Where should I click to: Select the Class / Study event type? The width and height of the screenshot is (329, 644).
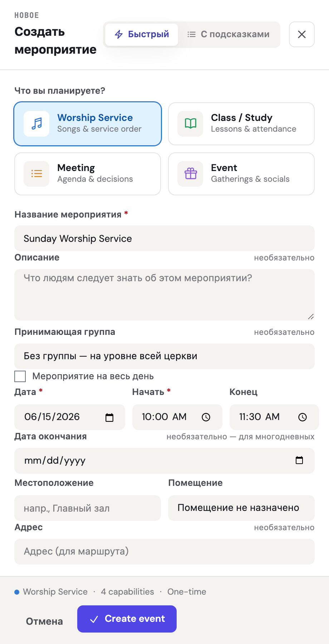[241, 124]
